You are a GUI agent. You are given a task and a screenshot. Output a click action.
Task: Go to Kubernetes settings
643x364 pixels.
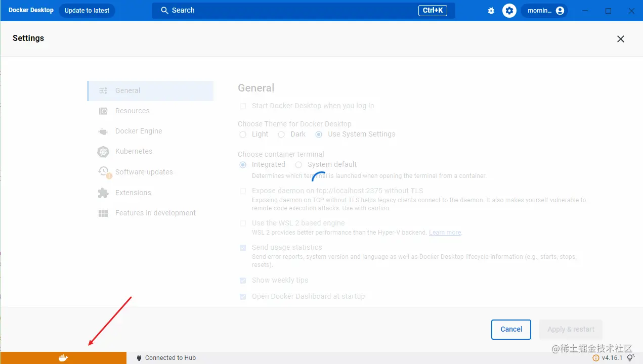click(150, 152)
